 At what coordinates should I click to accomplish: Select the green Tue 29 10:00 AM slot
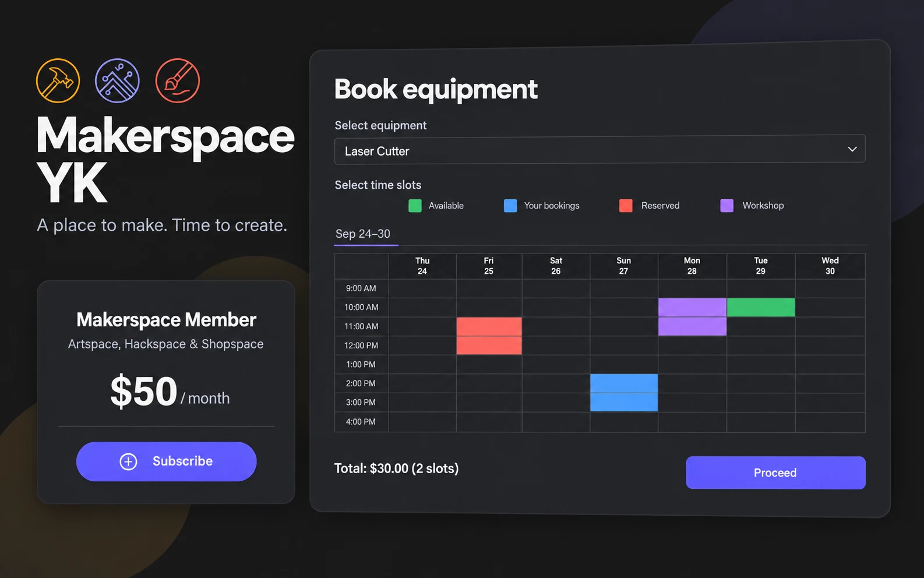pyautogui.click(x=761, y=307)
